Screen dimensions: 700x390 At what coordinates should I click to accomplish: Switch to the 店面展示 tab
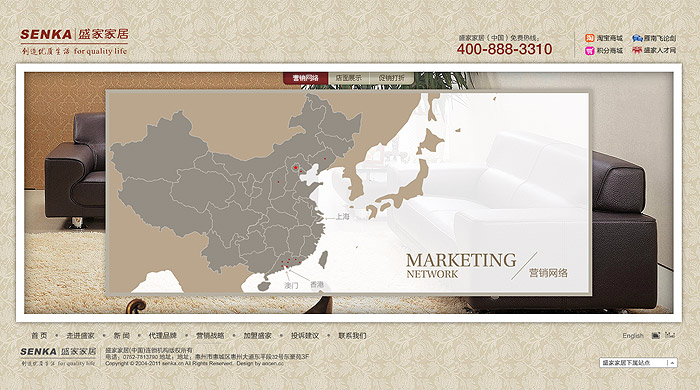349,78
